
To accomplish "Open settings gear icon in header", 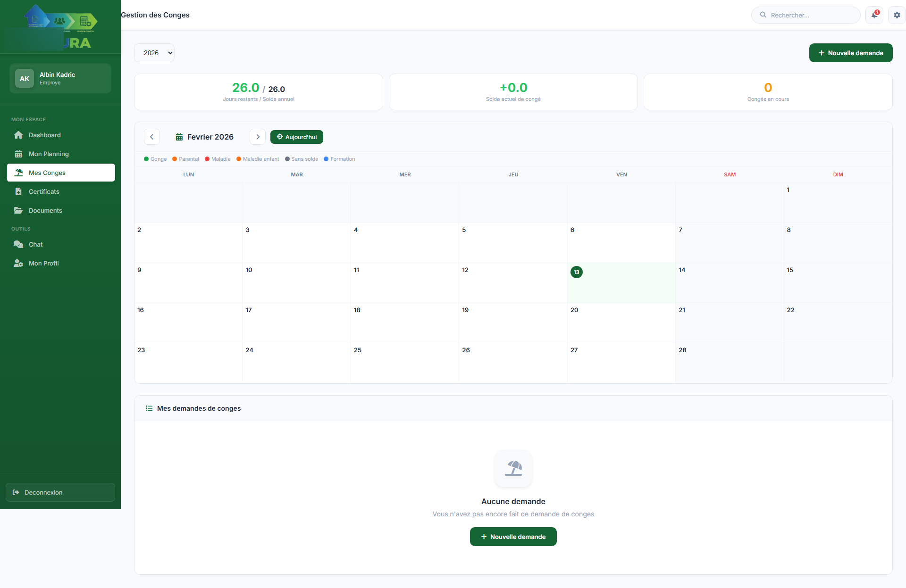I will click(x=897, y=15).
